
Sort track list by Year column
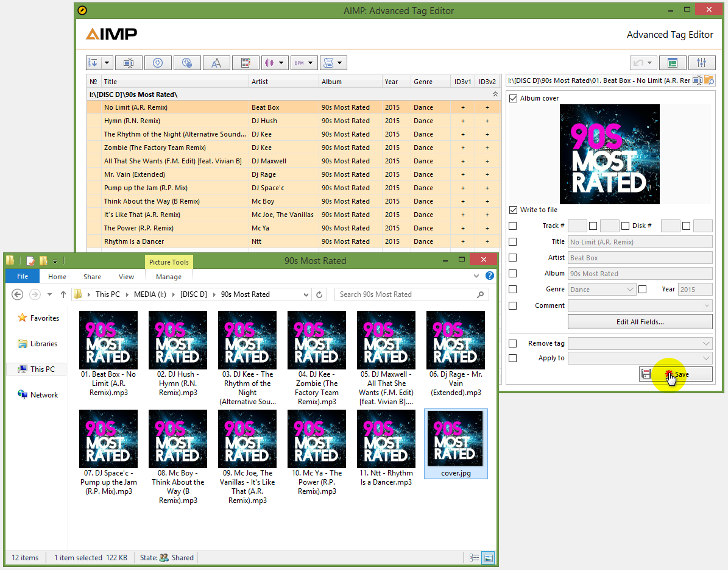(396, 81)
